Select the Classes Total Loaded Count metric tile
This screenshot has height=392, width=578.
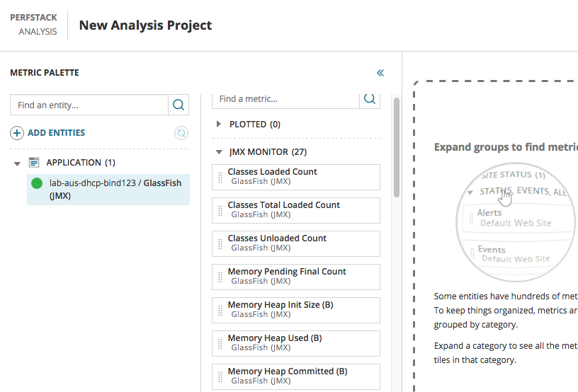tap(296, 211)
